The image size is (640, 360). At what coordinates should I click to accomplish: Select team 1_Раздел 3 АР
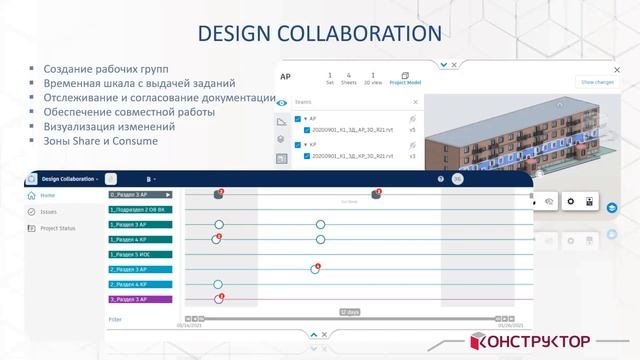(140, 225)
